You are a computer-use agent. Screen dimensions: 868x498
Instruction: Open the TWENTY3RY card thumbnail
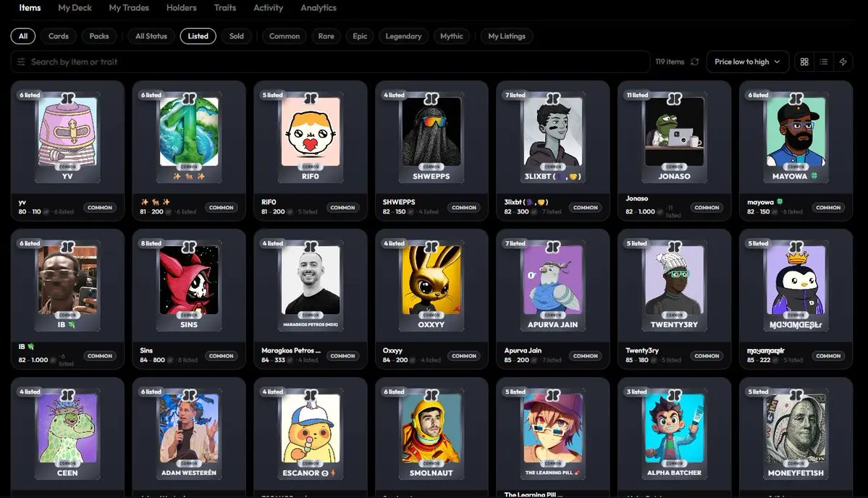[x=674, y=286]
